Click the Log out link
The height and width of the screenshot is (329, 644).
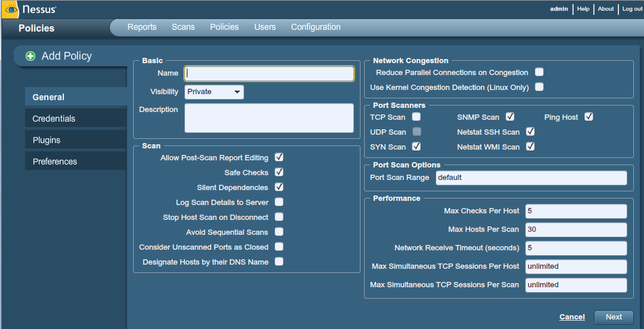pos(632,8)
